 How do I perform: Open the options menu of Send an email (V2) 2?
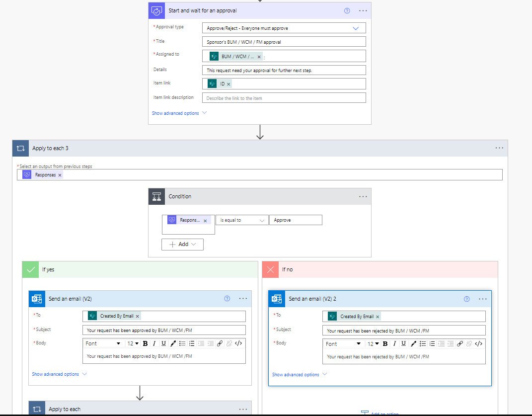tap(483, 299)
